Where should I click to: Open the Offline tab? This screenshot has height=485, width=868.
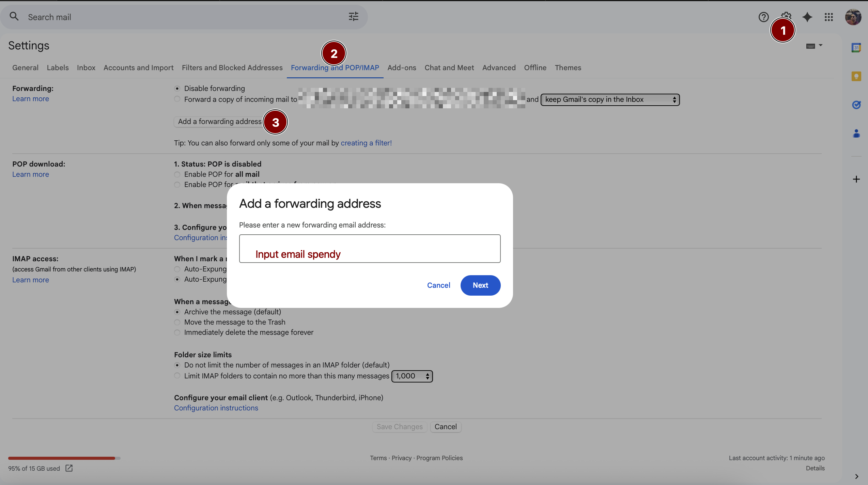[535, 67]
